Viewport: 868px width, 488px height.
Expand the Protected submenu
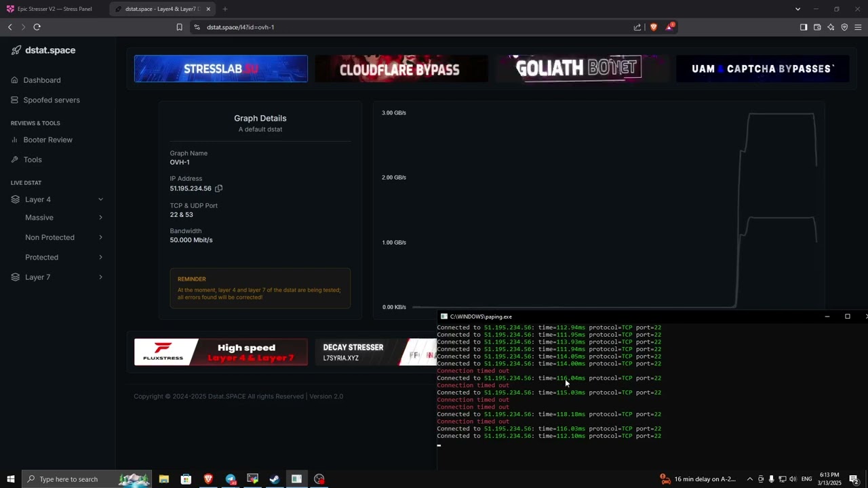(x=100, y=258)
